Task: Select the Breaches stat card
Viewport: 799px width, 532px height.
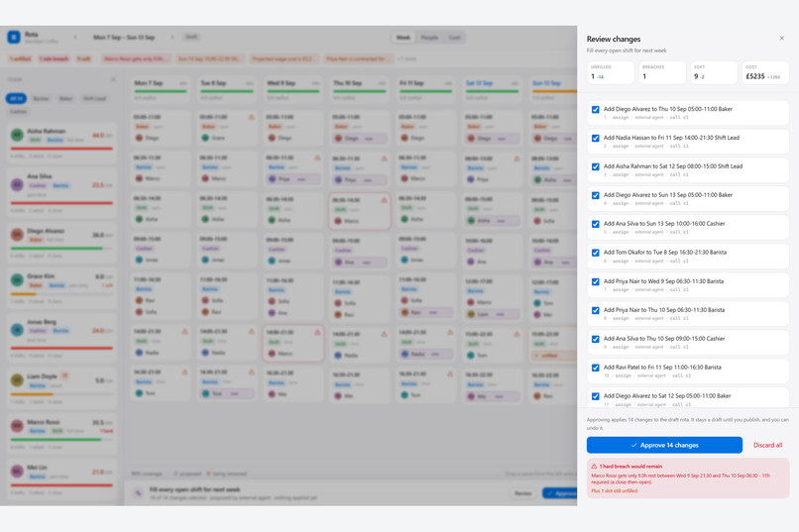Action: 661,72
